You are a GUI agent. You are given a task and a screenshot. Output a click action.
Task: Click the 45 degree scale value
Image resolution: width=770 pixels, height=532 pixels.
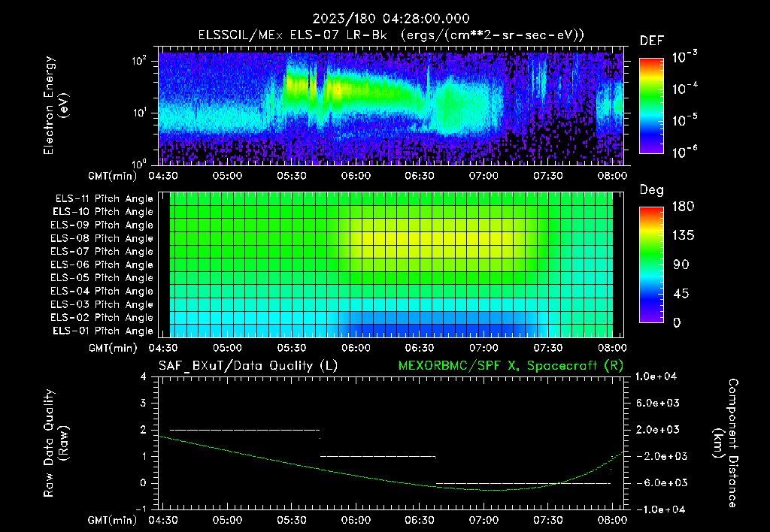pyautogui.click(x=680, y=294)
